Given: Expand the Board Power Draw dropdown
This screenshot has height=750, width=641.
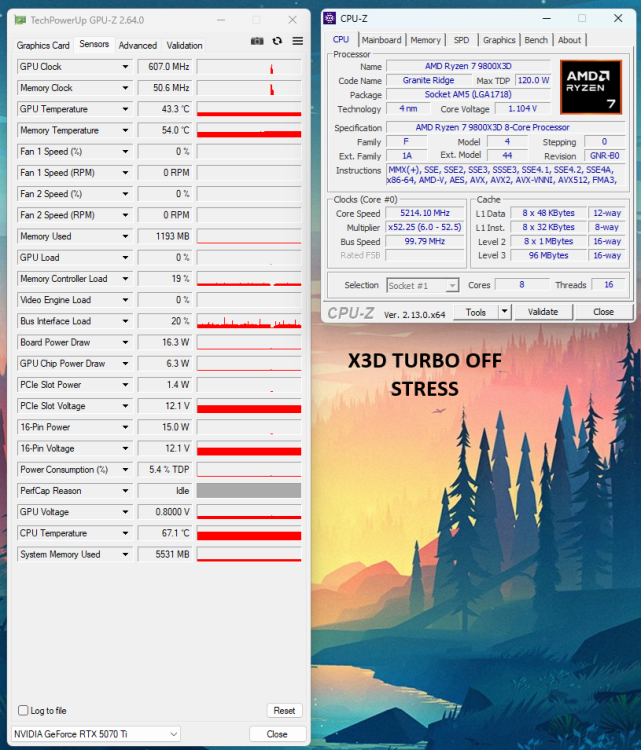Looking at the screenshot, I should coord(125,342).
